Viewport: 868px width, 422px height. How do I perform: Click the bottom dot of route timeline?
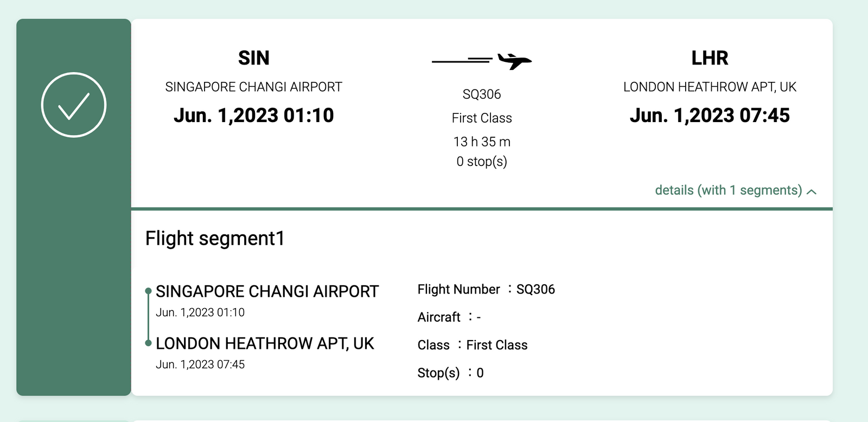click(x=148, y=343)
